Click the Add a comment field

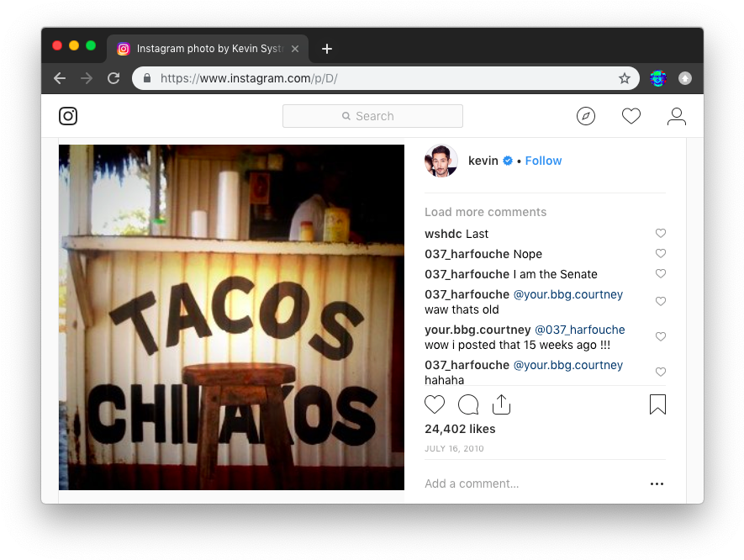[x=471, y=483]
